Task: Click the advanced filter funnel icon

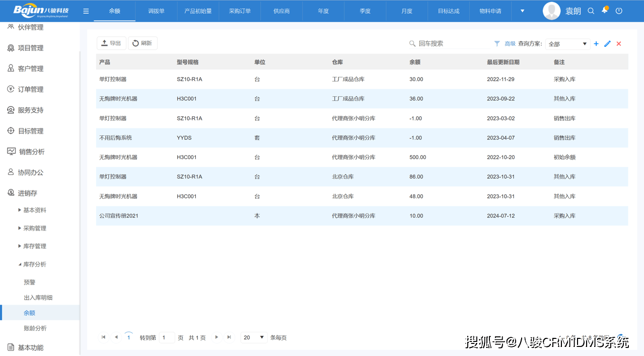Action: [497, 44]
